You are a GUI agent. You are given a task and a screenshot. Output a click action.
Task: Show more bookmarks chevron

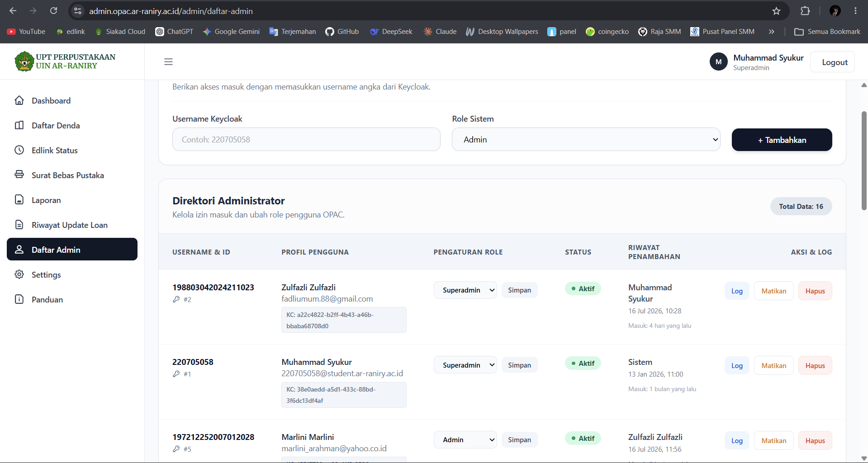[x=771, y=32]
